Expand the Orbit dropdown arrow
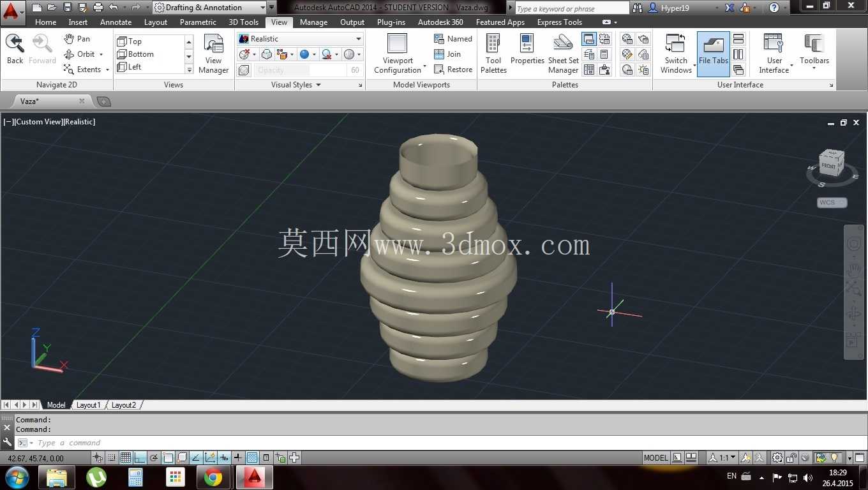The width and height of the screenshot is (868, 490). tap(101, 54)
